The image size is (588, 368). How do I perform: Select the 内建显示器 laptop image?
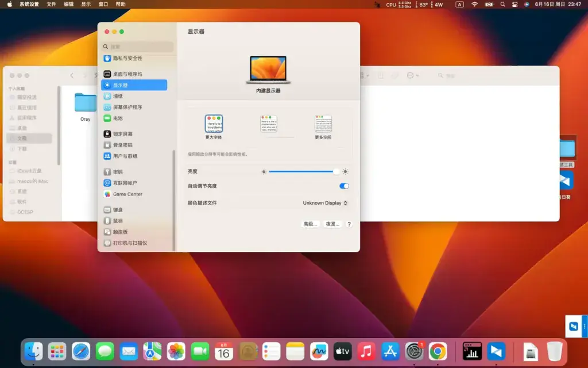[268, 70]
